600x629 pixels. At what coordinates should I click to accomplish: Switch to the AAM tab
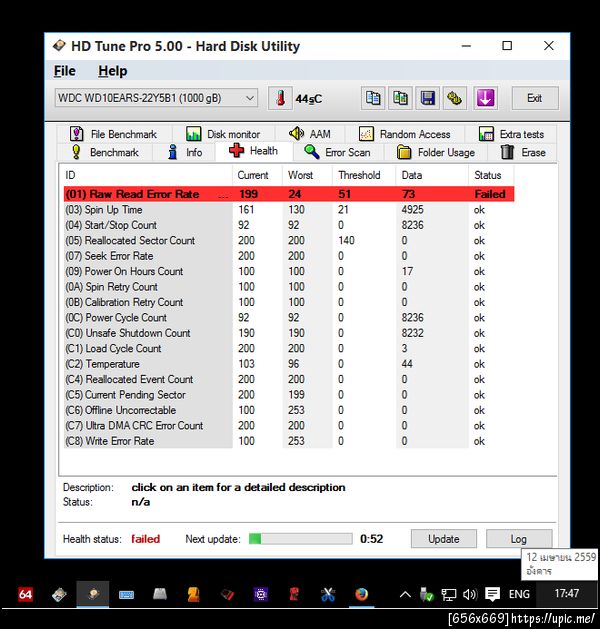pyautogui.click(x=310, y=134)
